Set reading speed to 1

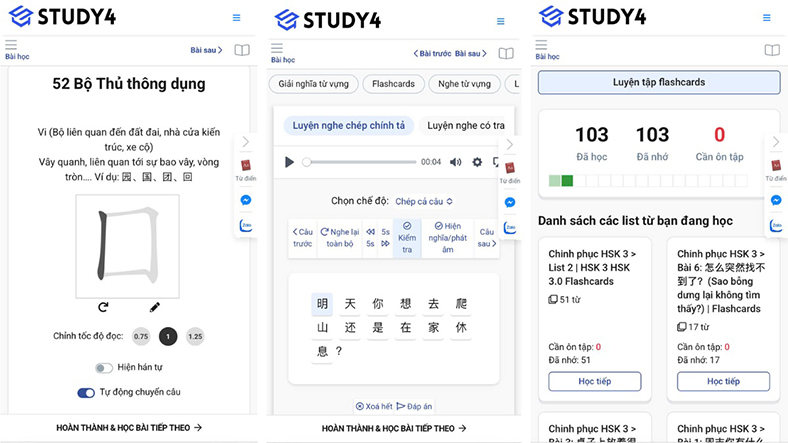coord(168,337)
